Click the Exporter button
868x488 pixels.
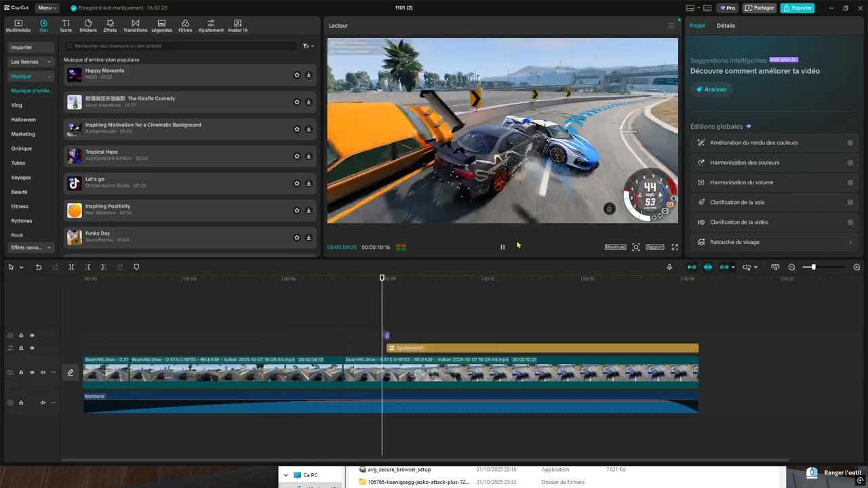(x=797, y=8)
